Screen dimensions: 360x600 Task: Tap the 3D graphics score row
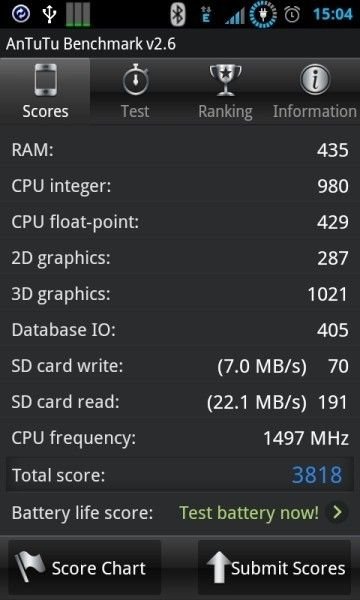point(180,294)
